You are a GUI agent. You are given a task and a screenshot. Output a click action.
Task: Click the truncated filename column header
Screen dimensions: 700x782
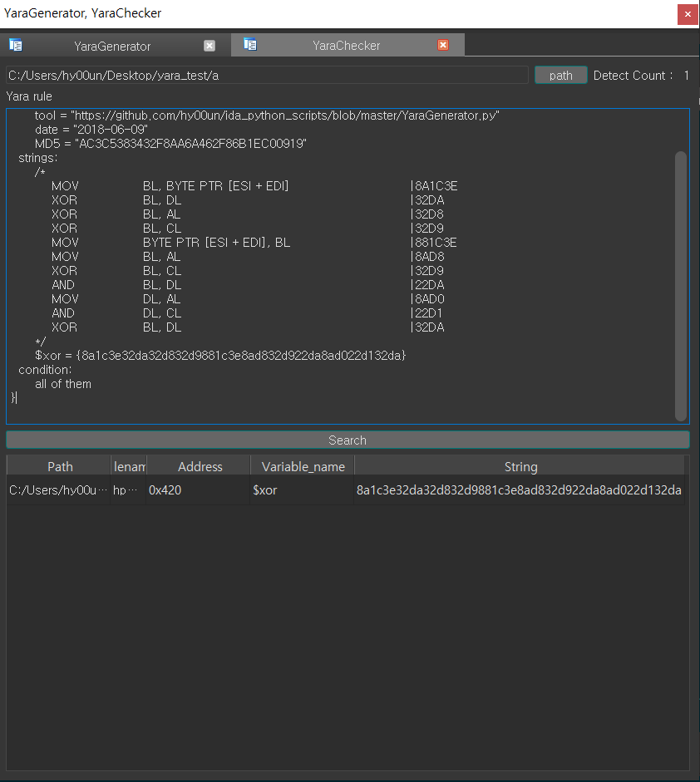tap(129, 466)
